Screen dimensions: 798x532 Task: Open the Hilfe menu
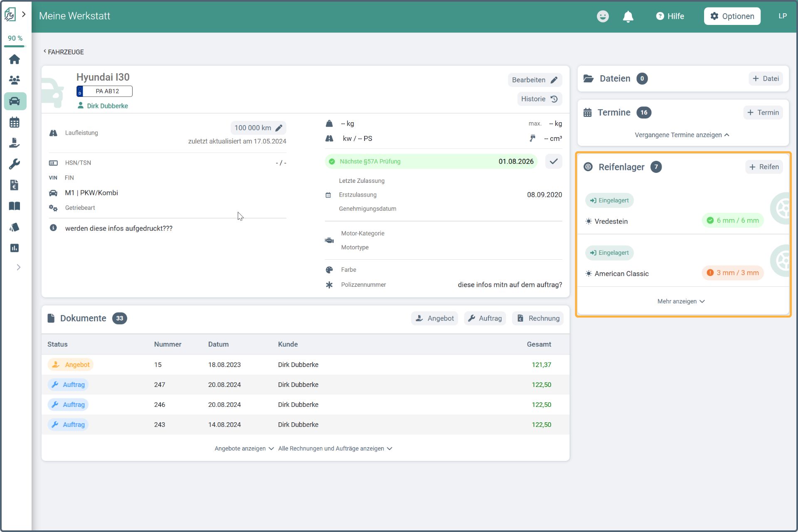pos(670,16)
